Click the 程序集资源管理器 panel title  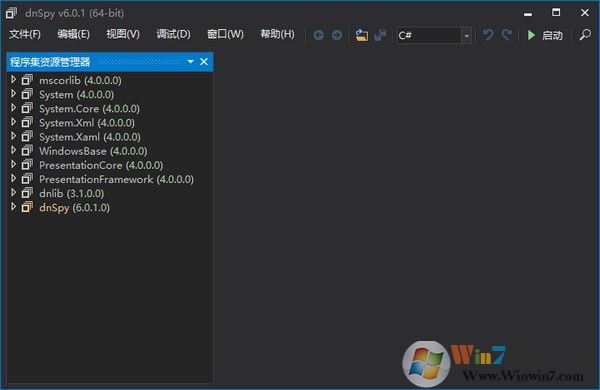pos(50,62)
